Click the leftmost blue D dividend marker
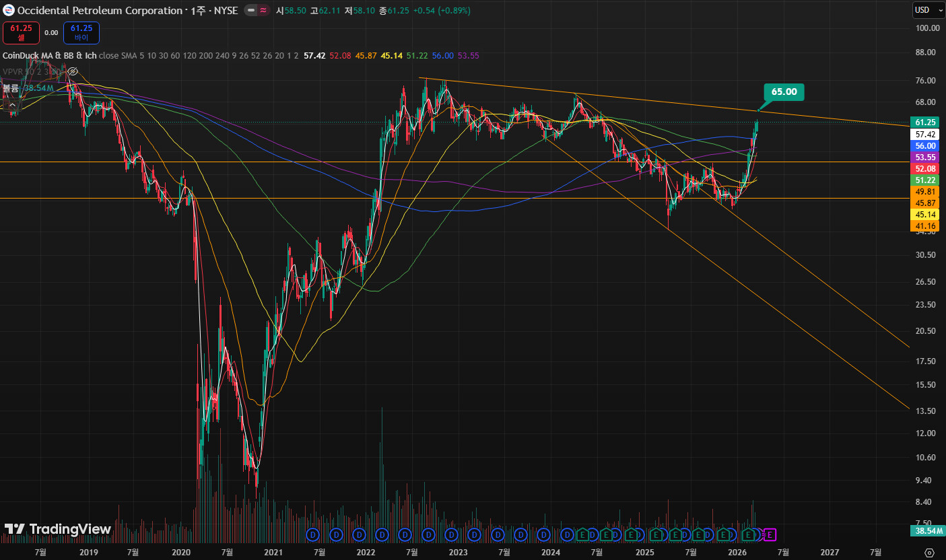Image resolution: width=946 pixels, height=560 pixels. [312, 534]
